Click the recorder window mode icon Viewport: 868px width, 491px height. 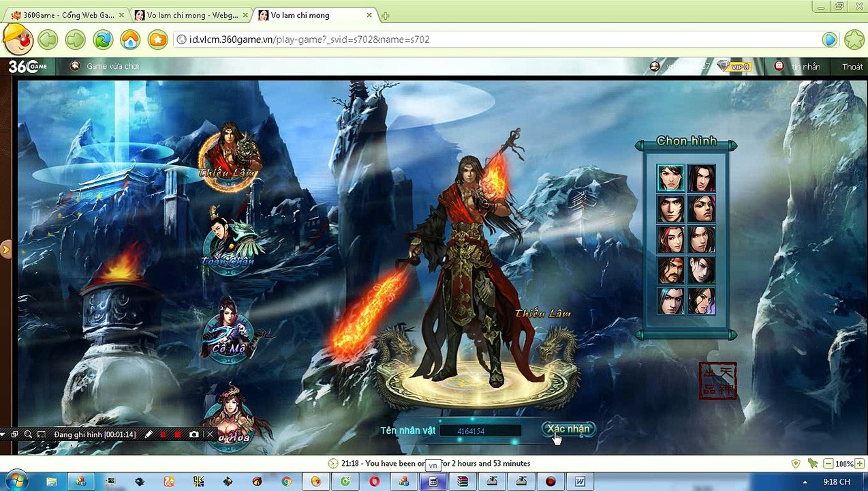(x=14, y=434)
